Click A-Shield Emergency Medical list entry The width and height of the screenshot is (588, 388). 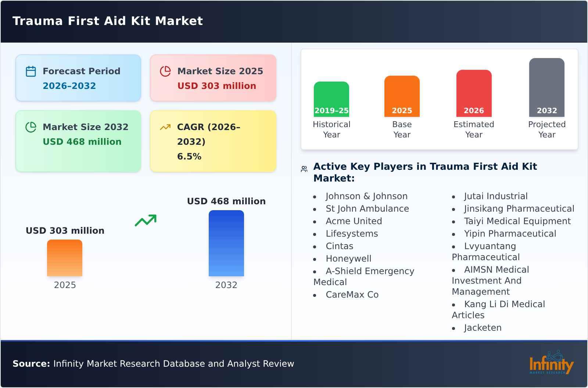(364, 277)
